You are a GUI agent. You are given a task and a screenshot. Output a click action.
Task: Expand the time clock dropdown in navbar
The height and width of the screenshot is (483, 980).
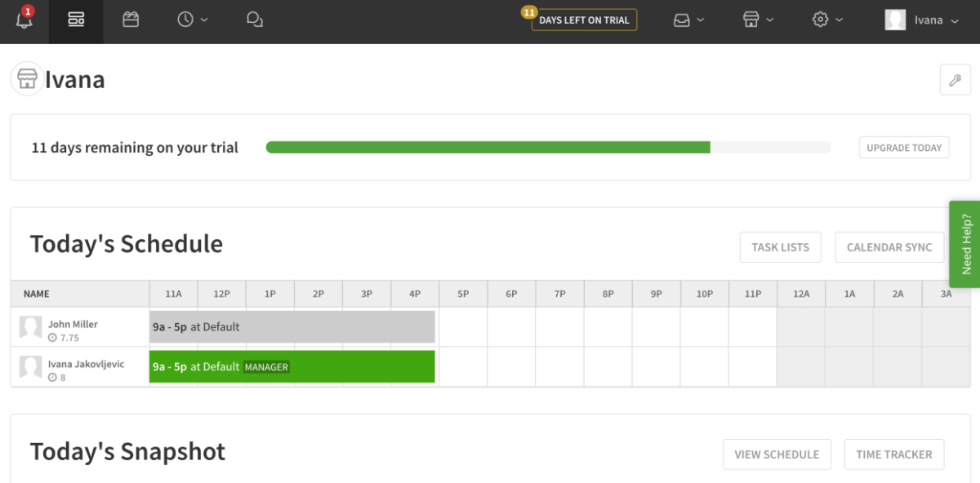(x=193, y=20)
